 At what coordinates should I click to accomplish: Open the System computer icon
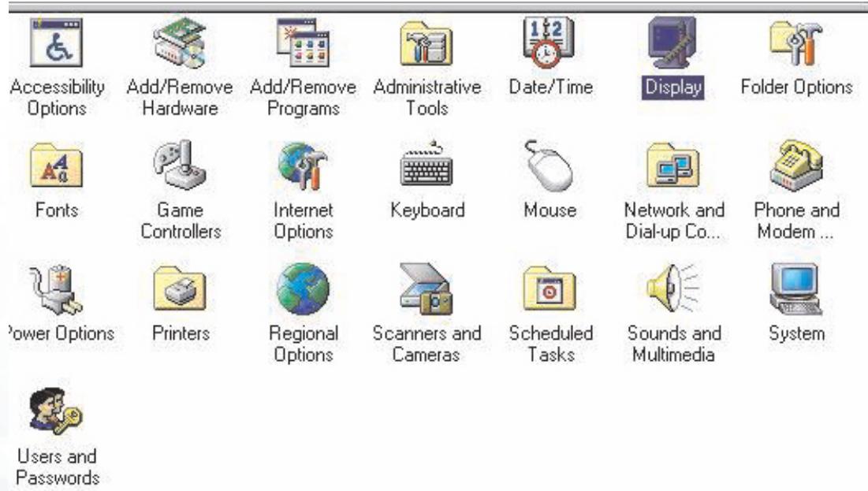[x=796, y=289]
